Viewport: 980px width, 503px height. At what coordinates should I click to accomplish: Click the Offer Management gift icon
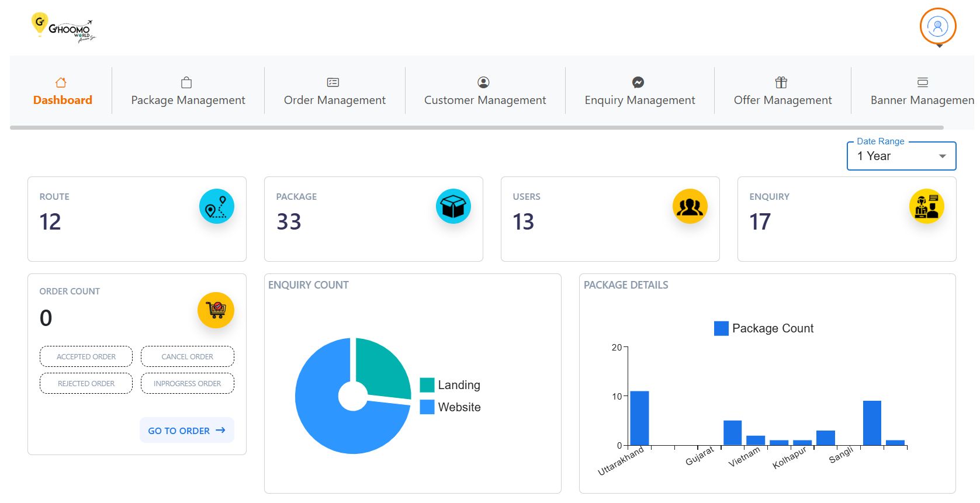781,82
